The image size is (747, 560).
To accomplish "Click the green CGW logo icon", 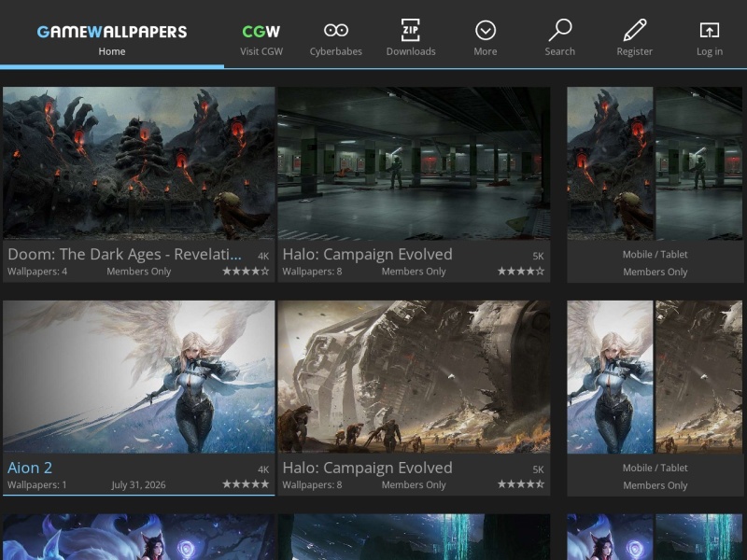I will 261,32.
